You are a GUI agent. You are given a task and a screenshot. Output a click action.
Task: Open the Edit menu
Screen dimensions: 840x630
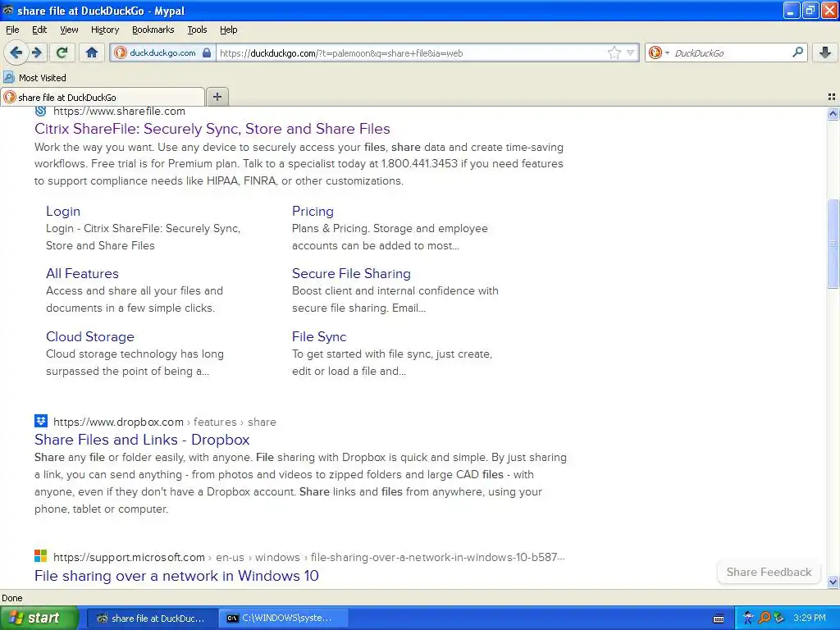point(39,30)
